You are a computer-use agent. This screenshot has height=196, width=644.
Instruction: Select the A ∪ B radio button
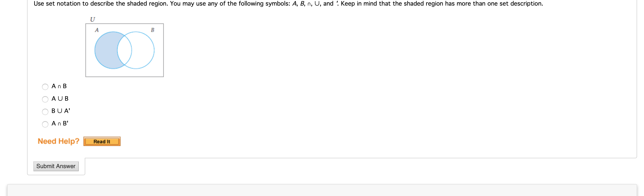click(45, 99)
